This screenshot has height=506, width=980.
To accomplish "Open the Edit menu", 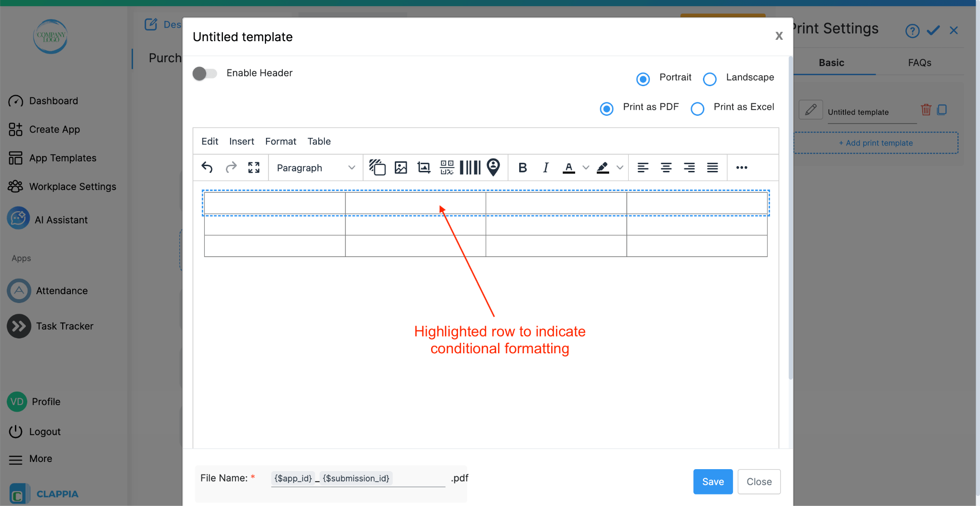I will pyautogui.click(x=210, y=141).
